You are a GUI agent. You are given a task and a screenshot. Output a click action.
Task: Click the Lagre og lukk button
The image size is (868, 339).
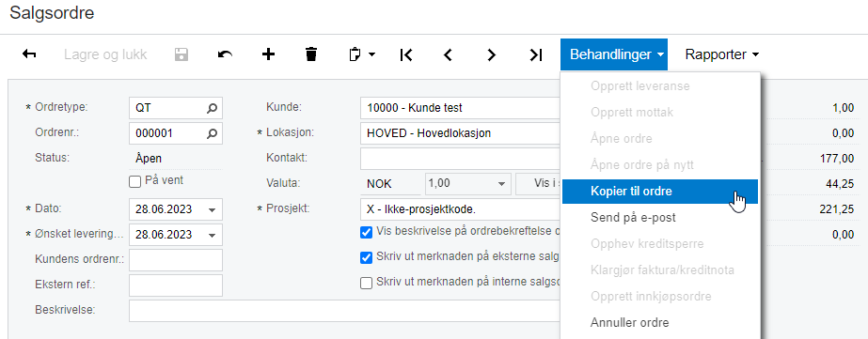pos(105,54)
